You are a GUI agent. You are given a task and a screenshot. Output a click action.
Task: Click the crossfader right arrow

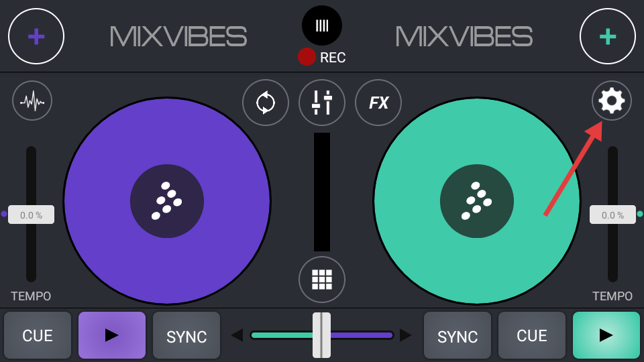(405, 335)
